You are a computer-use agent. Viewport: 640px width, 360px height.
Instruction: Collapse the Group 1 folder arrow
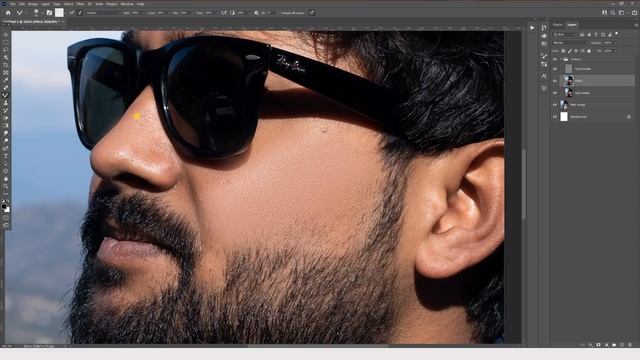[561, 59]
